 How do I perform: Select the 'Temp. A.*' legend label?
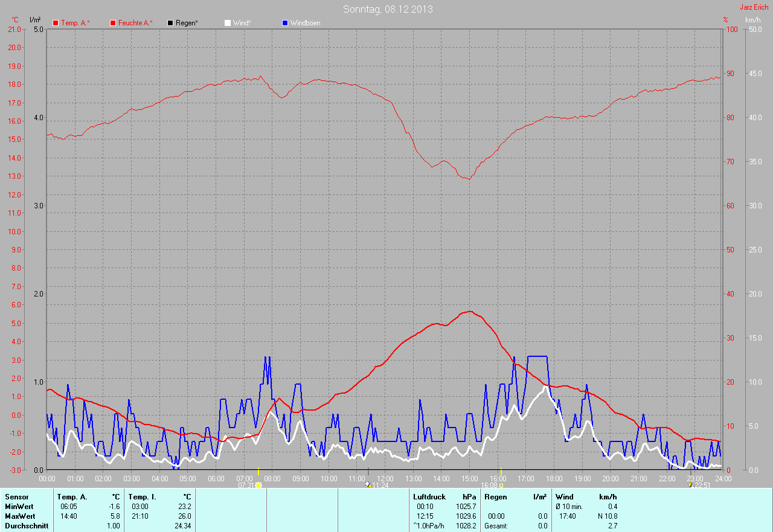[75, 23]
